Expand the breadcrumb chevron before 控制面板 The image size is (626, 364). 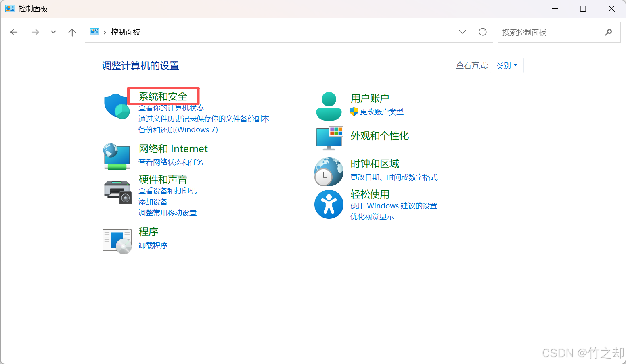point(105,32)
